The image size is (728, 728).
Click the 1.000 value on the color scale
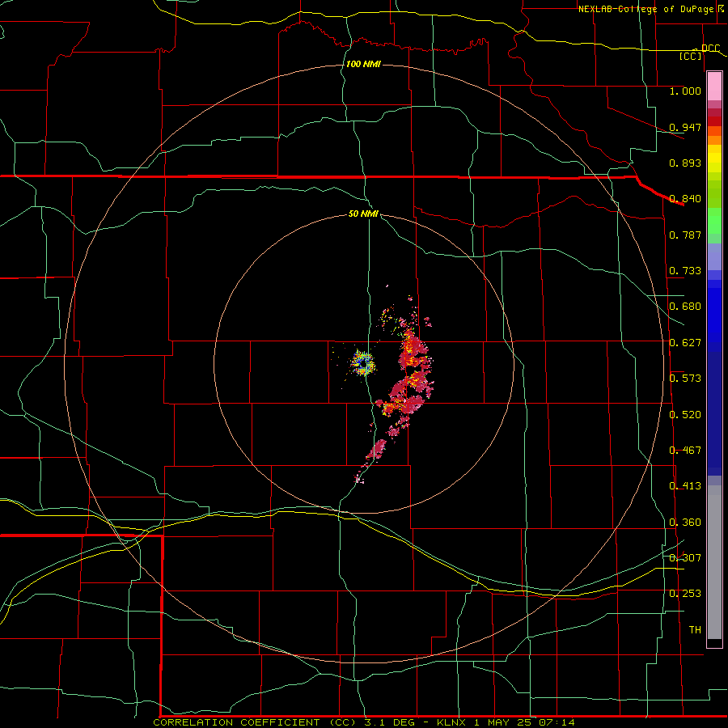[x=685, y=91]
